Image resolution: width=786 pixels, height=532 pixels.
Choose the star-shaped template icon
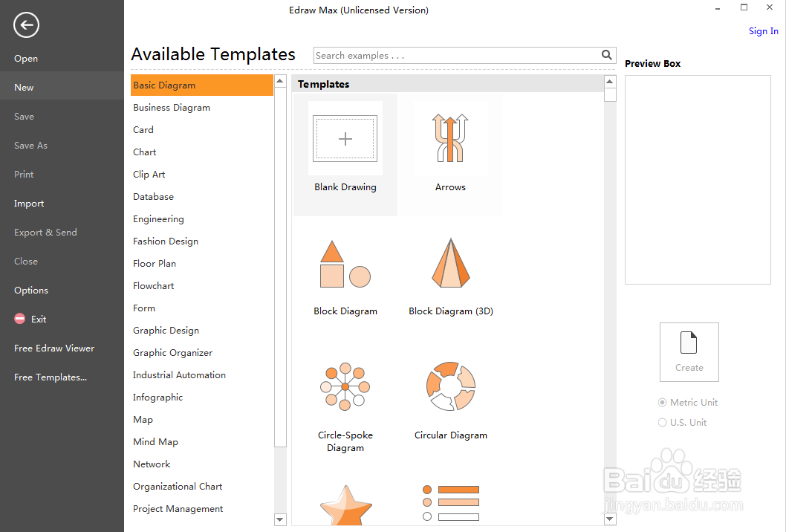pos(345,505)
